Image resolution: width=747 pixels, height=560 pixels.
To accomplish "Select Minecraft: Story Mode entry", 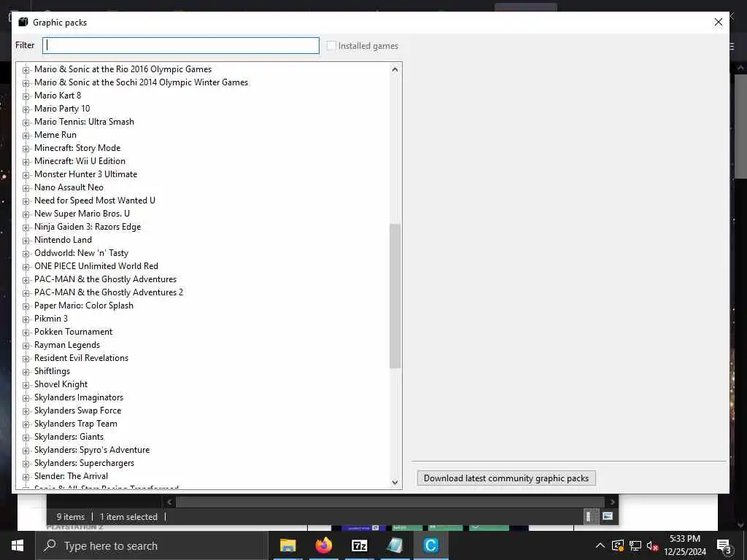I will 77,147.
